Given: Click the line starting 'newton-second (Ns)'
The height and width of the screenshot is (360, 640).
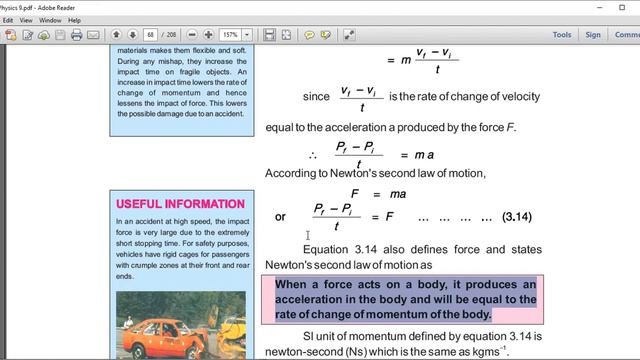Looking at the screenshot, I should click(387, 351).
